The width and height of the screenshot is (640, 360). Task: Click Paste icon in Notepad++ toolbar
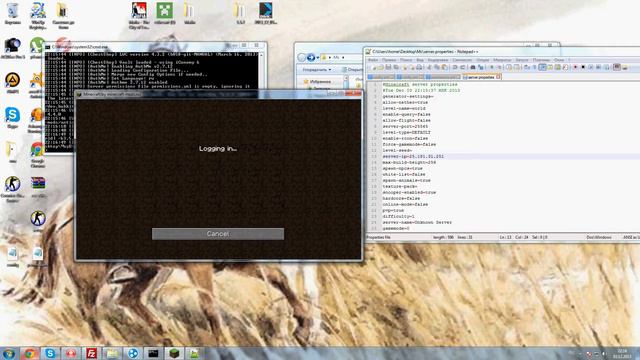pyautogui.click(x=444, y=67)
